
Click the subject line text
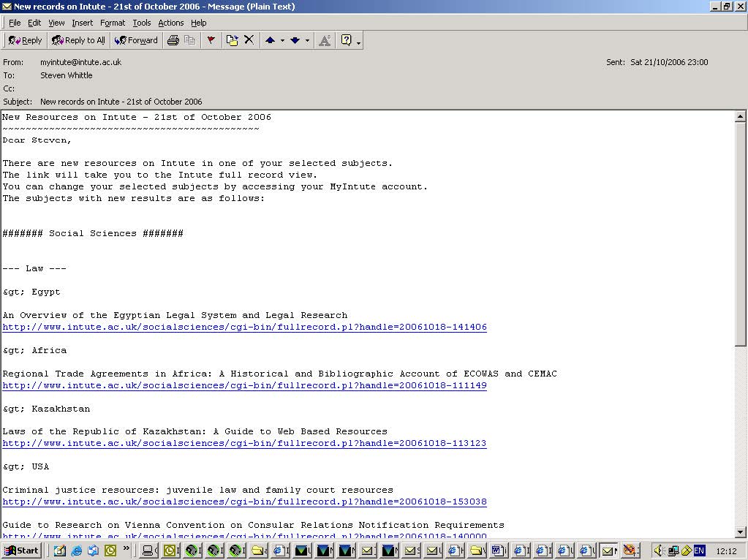click(121, 102)
